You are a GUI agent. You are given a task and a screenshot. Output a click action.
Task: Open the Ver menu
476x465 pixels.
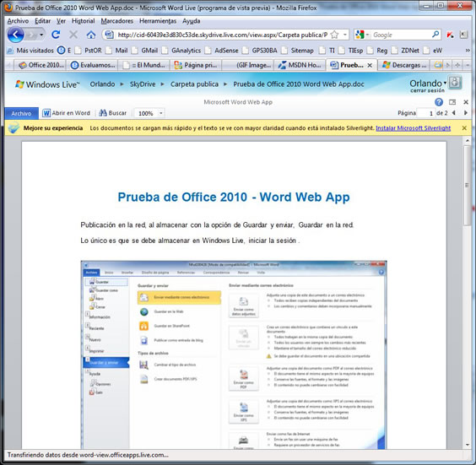61,21
